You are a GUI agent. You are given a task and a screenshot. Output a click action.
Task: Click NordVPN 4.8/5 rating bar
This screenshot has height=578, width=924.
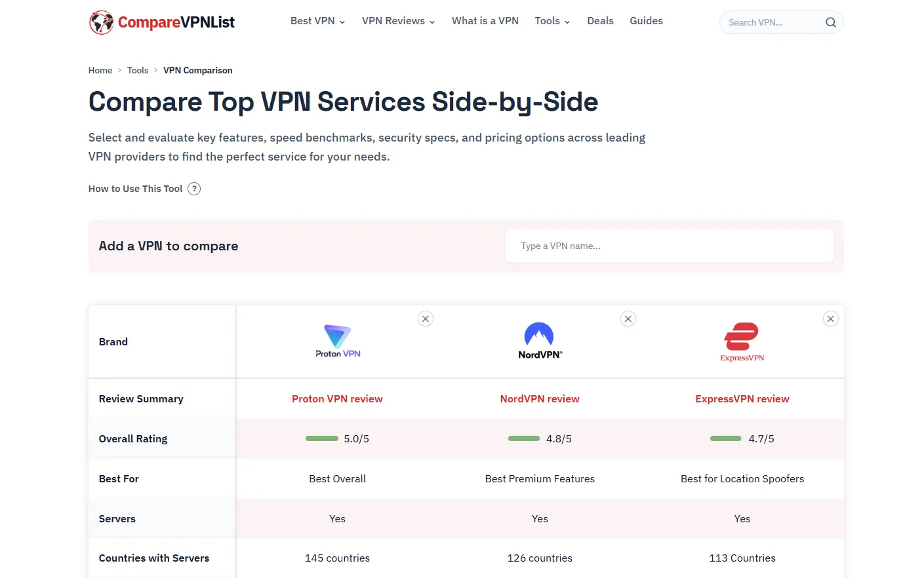pos(524,438)
